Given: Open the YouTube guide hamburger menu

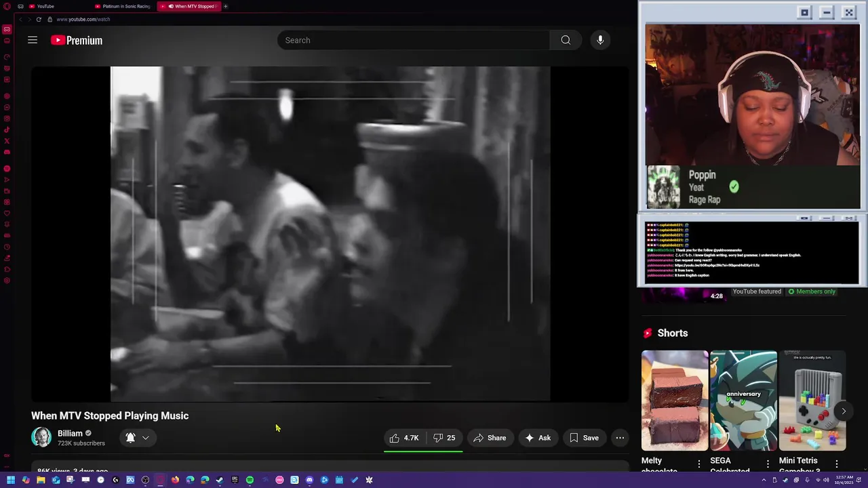Looking at the screenshot, I should click(33, 40).
